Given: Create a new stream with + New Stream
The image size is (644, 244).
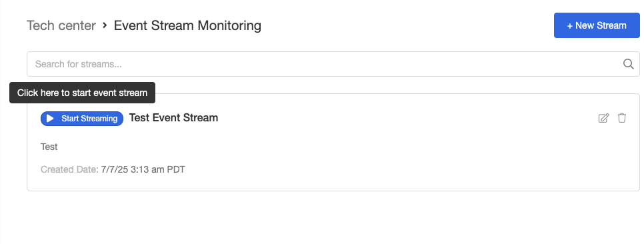Looking at the screenshot, I should (x=597, y=25).
